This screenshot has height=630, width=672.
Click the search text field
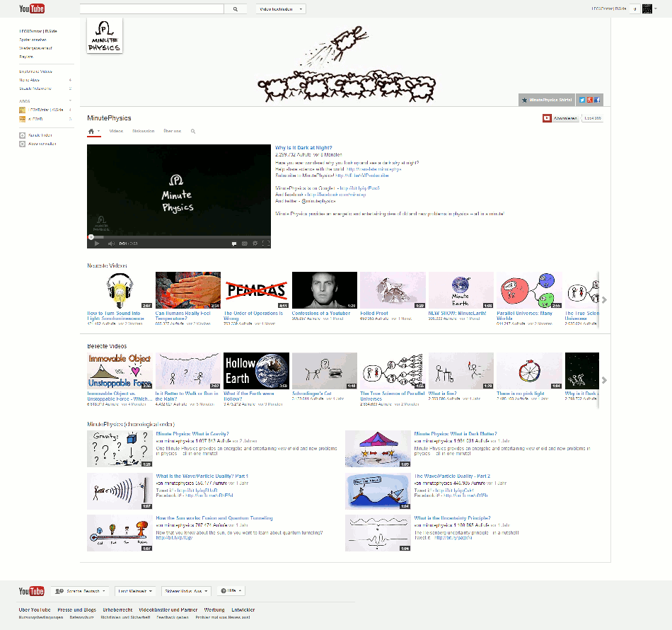151,9
